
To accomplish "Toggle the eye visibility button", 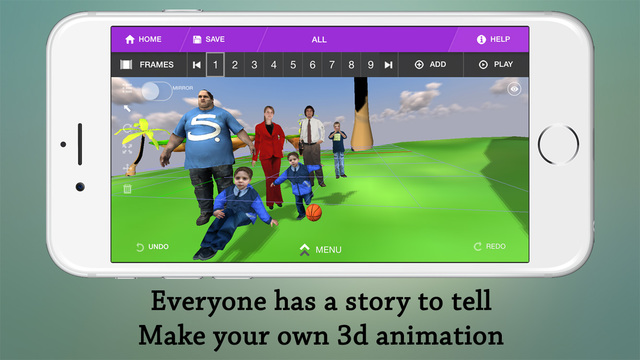I will click(514, 89).
